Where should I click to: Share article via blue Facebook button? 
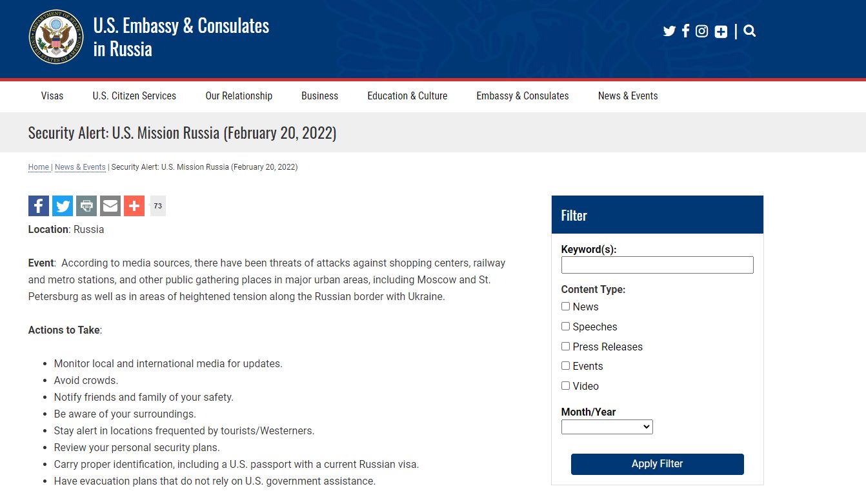[x=39, y=206]
